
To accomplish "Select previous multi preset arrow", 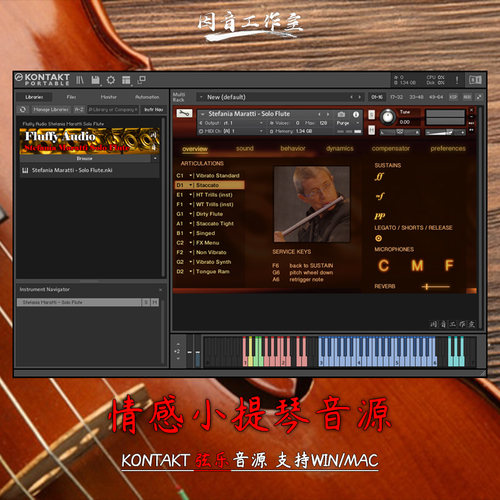I will tap(351, 97).
